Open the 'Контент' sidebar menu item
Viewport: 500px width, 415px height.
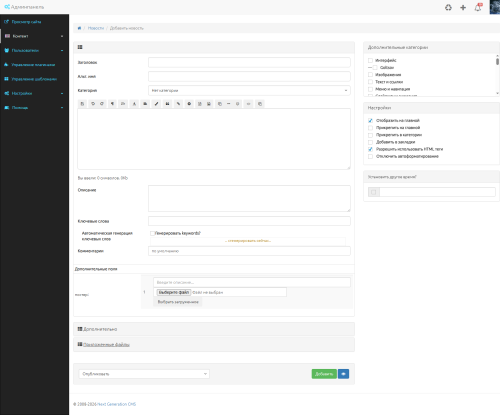click(x=34, y=36)
